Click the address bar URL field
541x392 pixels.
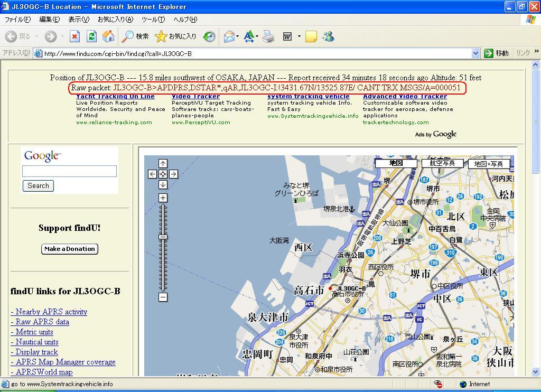pos(257,53)
